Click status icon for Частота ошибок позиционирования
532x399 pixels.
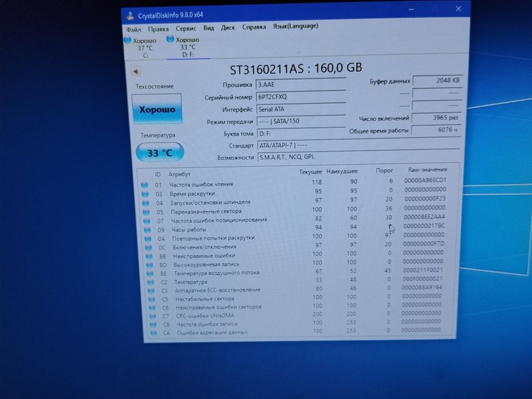147,221
